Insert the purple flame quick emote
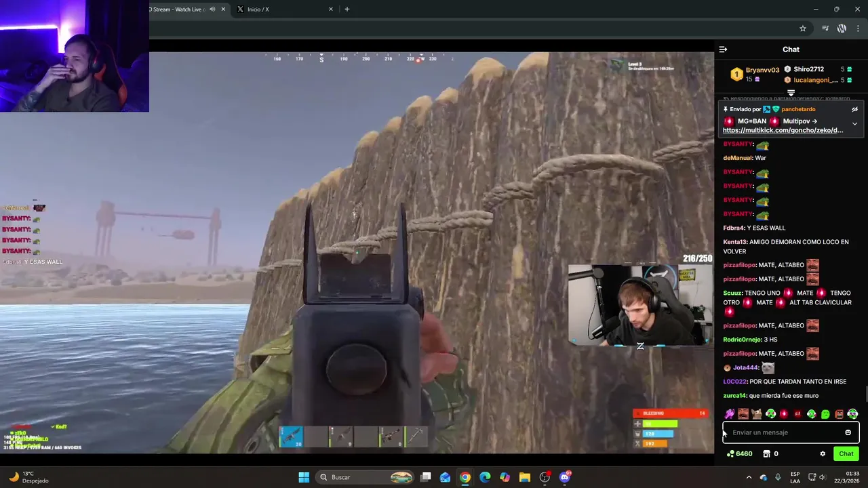 click(730, 413)
